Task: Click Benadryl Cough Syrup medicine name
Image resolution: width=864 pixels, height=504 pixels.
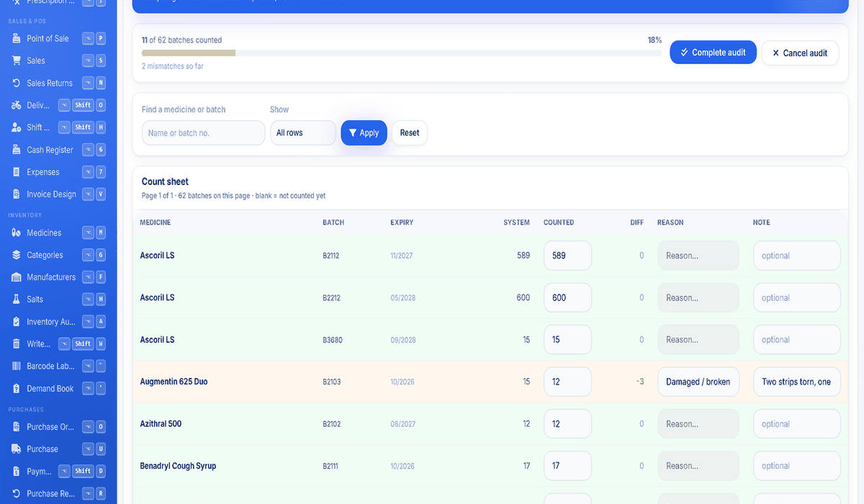Action: pos(178,466)
